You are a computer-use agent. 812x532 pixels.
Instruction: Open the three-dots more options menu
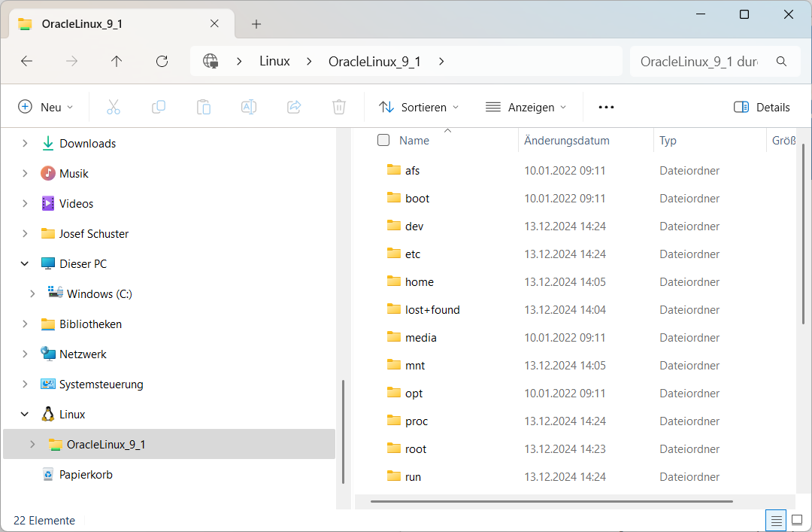(x=606, y=107)
